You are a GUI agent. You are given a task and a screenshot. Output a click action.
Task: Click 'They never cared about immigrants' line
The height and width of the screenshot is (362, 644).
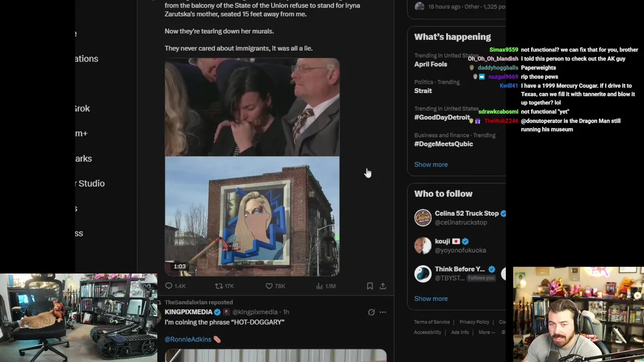click(x=238, y=48)
